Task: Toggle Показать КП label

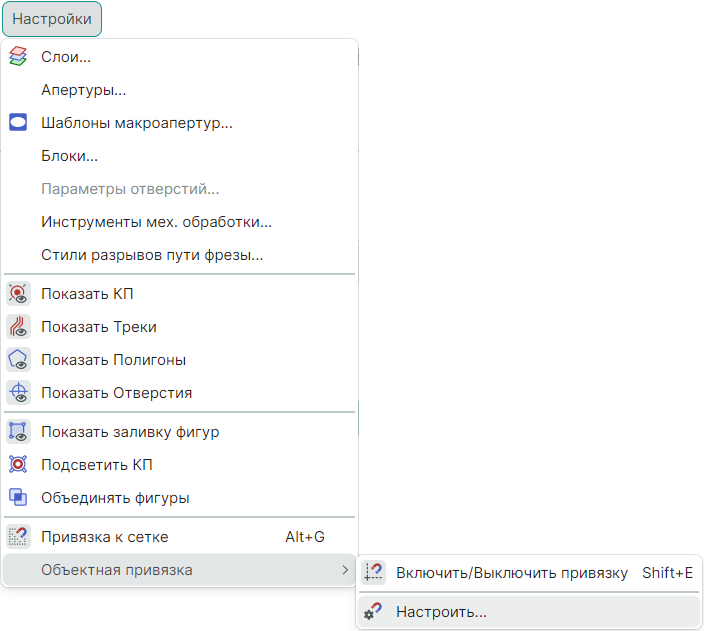Action: (x=87, y=294)
